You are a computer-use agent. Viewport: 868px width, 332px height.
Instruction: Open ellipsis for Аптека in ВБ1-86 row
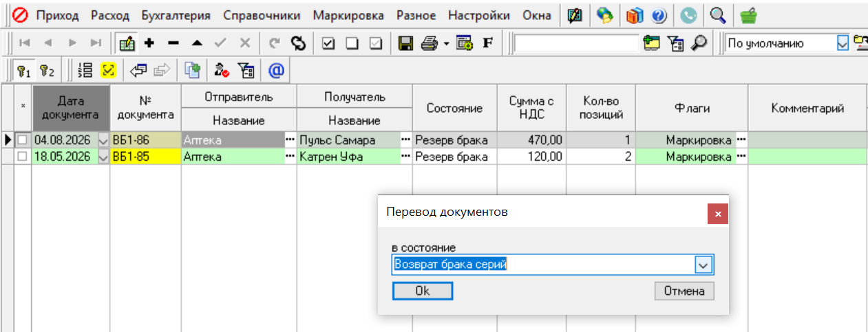click(x=290, y=140)
